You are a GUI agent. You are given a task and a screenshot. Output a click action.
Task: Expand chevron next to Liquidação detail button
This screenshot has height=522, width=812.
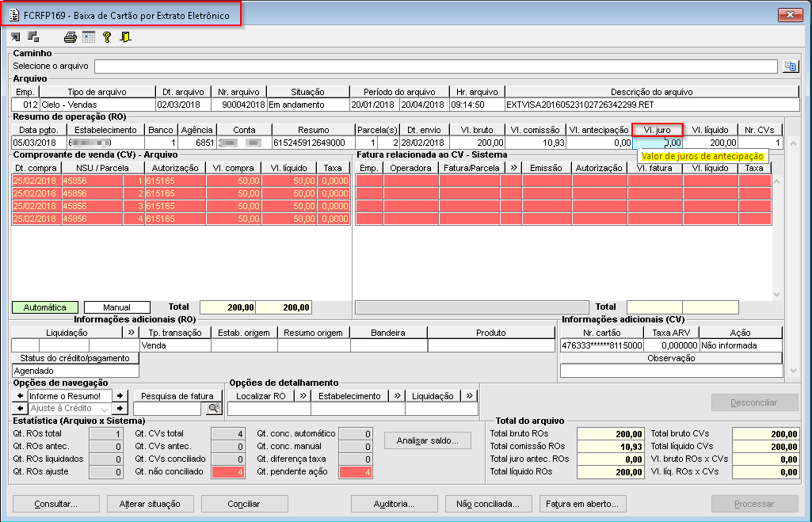[469, 395]
